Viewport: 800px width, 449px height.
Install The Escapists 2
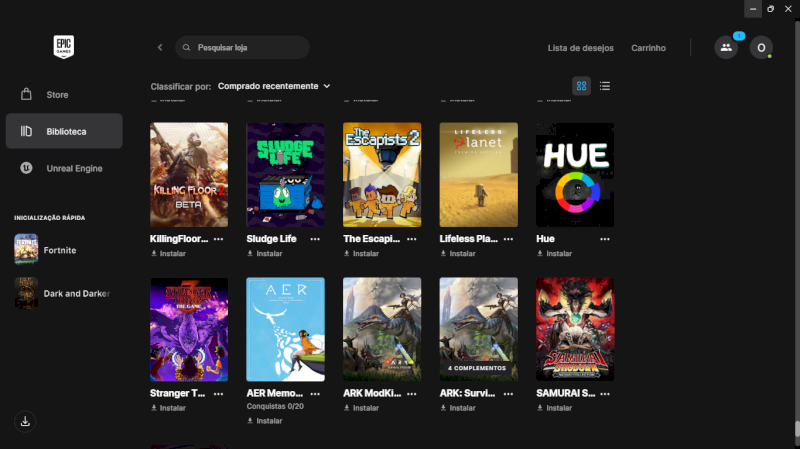point(361,254)
